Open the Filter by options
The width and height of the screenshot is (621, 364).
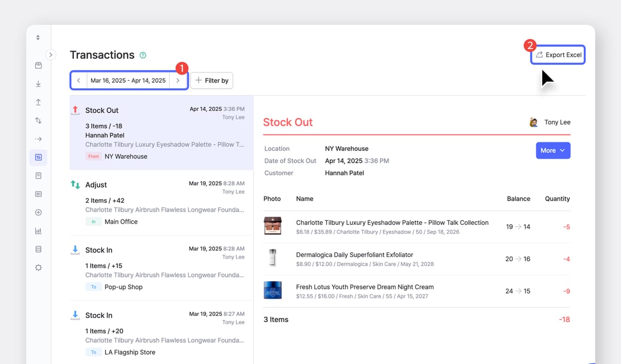(212, 80)
